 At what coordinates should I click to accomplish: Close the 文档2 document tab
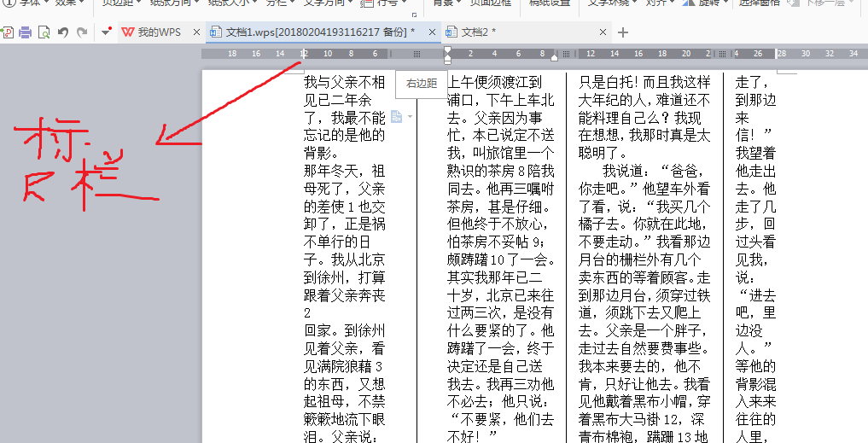(x=603, y=32)
